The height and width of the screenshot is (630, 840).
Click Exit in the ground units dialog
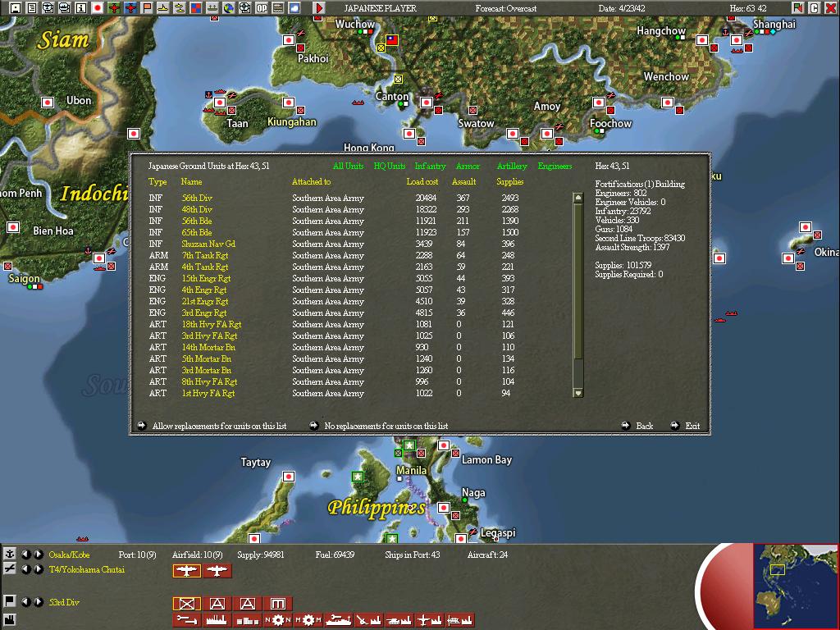[685, 426]
